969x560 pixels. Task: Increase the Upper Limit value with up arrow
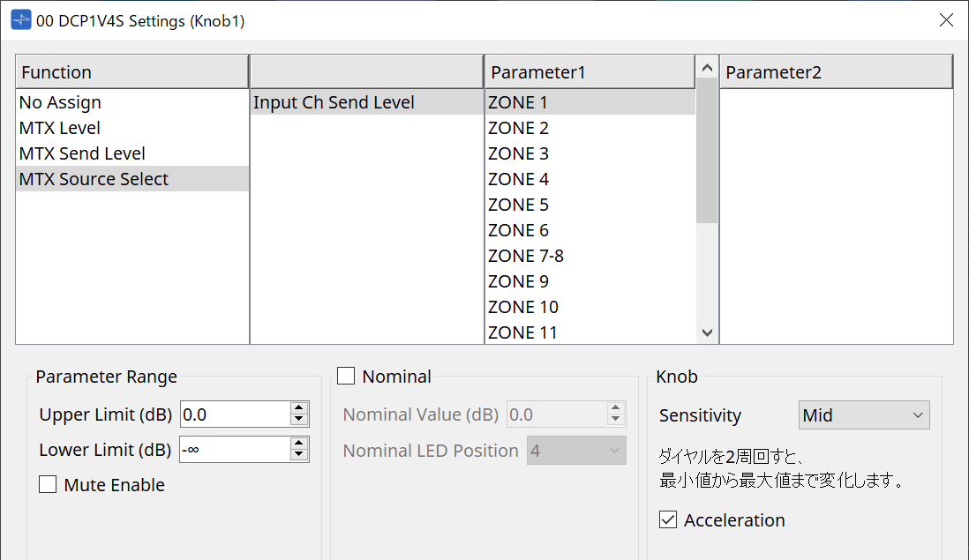[x=299, y=408]
